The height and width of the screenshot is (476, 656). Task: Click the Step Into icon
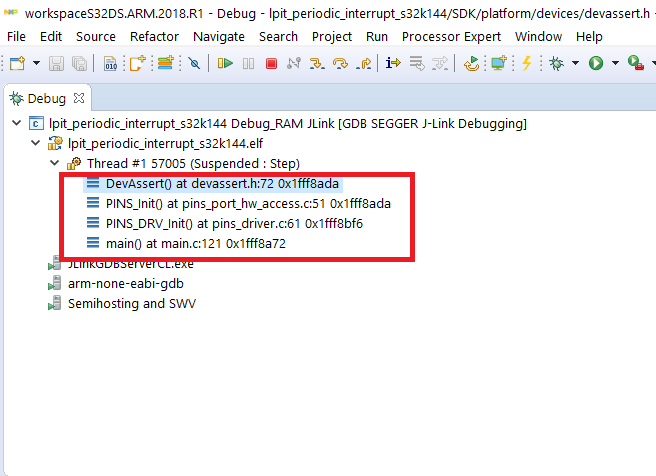pyautogui.click(x=318, y=64)
